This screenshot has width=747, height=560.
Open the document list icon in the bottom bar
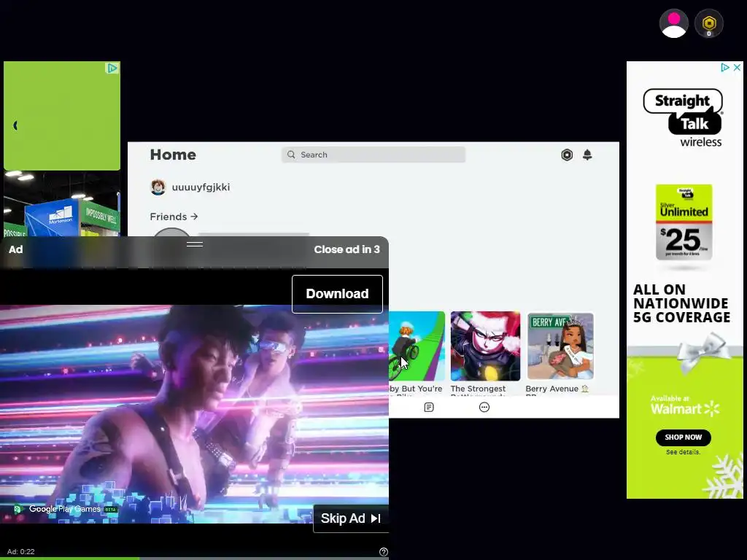pyautogui.click(x=429, y=407)
